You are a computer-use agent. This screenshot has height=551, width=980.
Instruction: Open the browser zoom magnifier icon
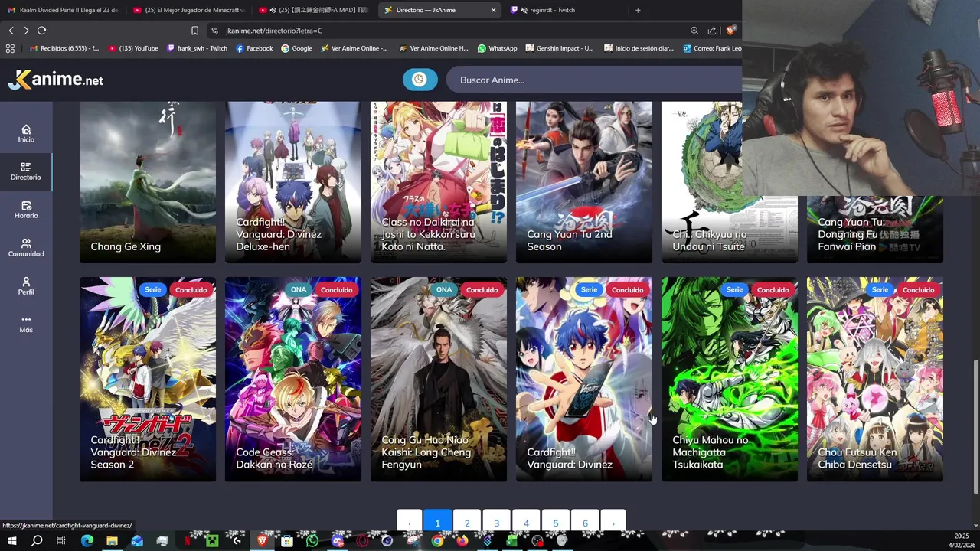tap(694, 31)
